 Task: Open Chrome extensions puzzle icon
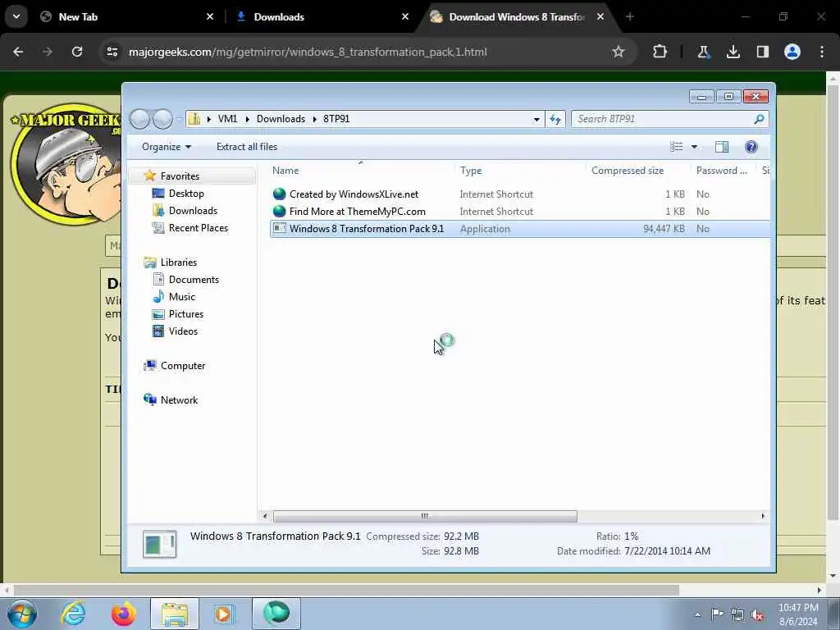tap(660, 52)
